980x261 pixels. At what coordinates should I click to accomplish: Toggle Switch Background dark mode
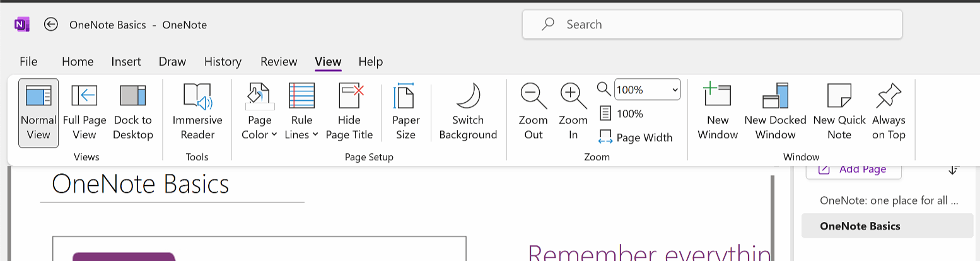coord(468,112)
